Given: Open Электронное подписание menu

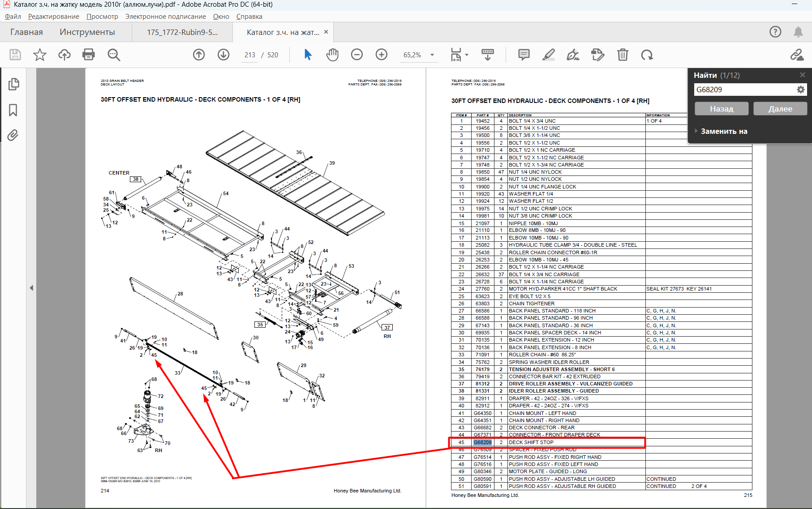Looking at the screenshot, I should point(165,17).
